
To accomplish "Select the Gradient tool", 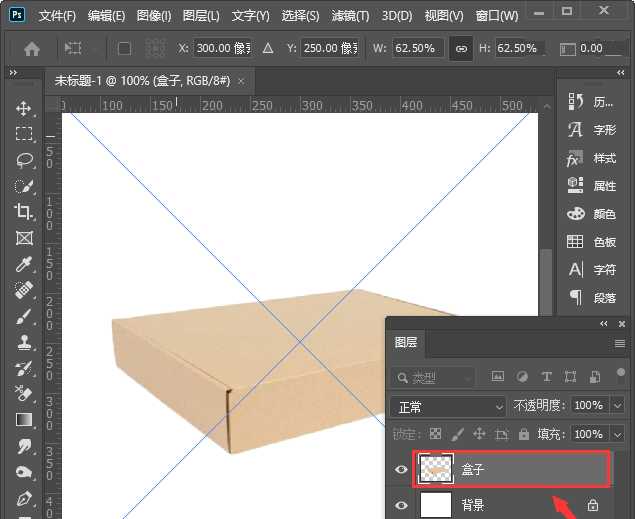I will 24,420.
